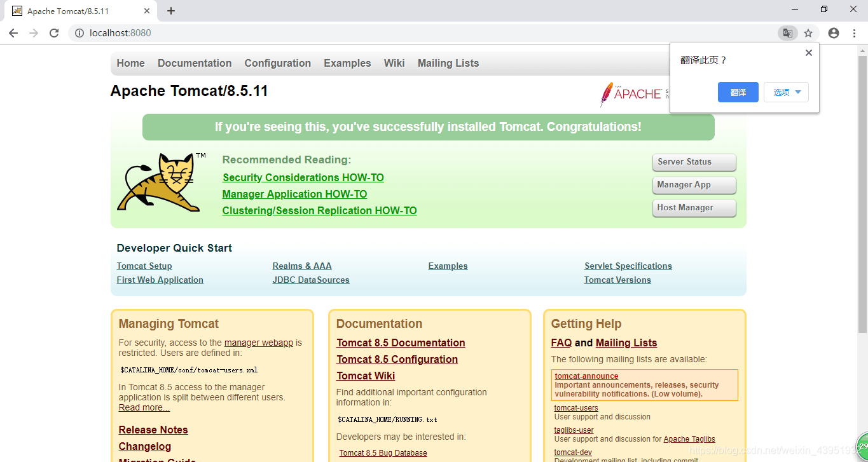Click the translate icon in address bar
This screenshot has height=462, width=868.
coord(787,33)
